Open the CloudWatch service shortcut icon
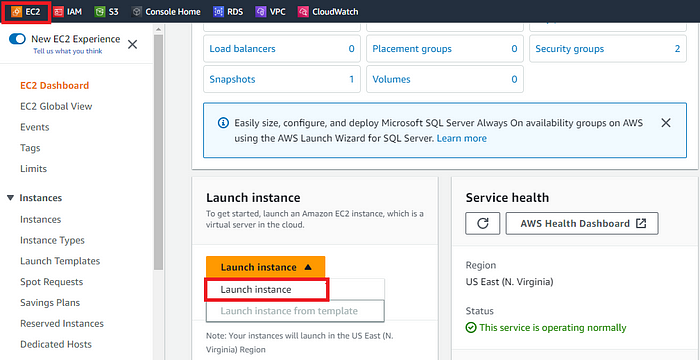The height and width of the screenshot is (360, 700). coord(303,12)
